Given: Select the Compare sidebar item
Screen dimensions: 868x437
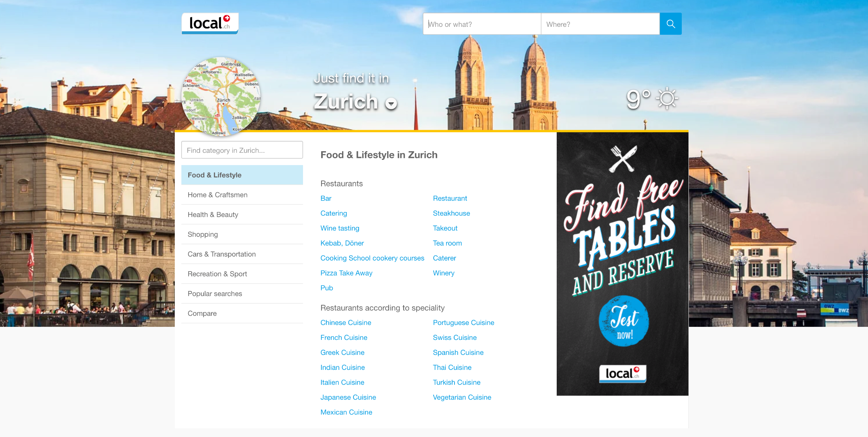Looking at the screenshot, I should click(x=202, y=313).
